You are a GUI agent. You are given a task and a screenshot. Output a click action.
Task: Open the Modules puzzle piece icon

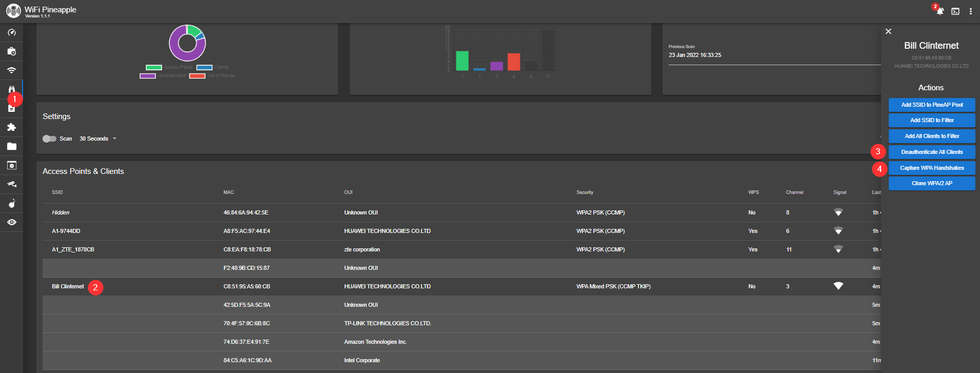tap(11, 127)
